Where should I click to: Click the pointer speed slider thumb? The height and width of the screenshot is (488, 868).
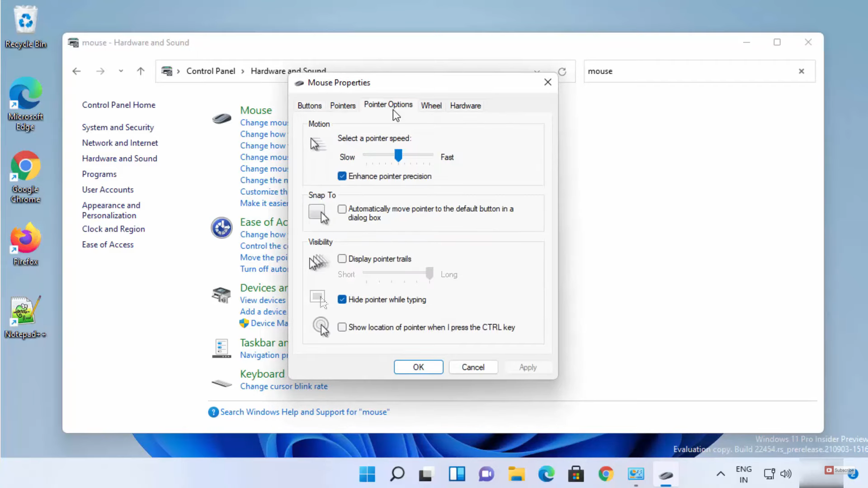pyautogui.click(x=398, y=155)
